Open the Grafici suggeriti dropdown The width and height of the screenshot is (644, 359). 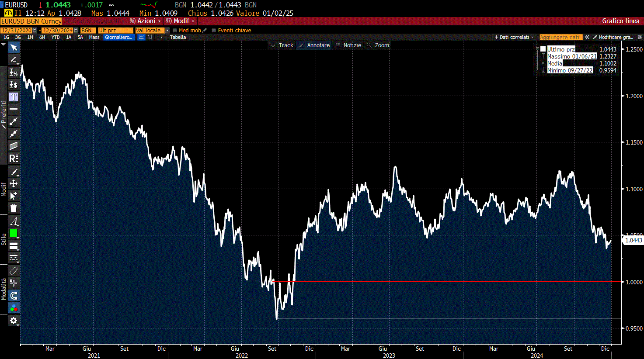(x=95, y=21)
